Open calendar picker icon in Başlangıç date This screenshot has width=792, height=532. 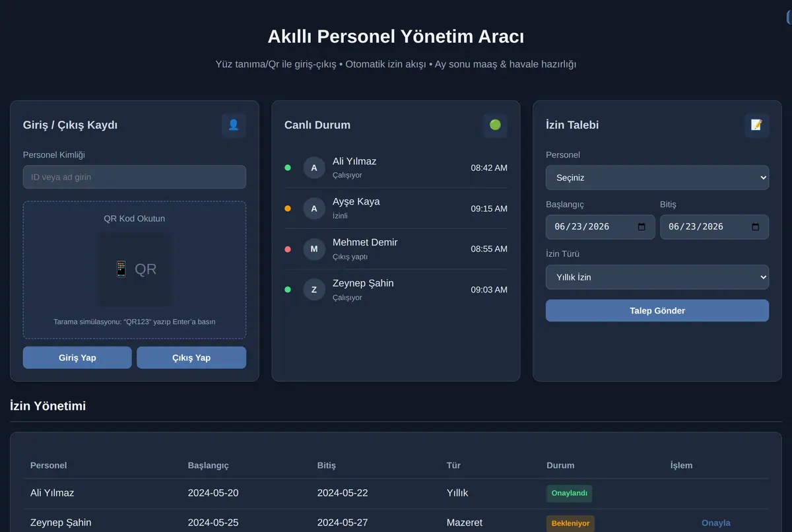[x=642, y=227]
